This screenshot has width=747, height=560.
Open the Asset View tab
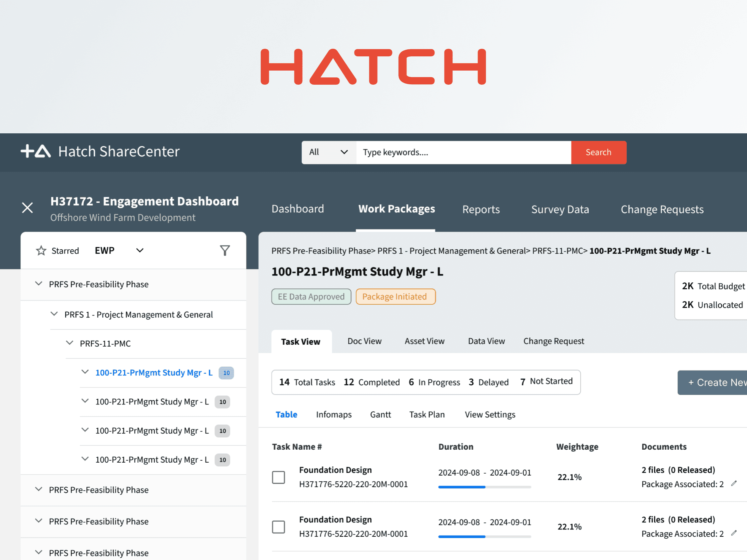point(425,341)
